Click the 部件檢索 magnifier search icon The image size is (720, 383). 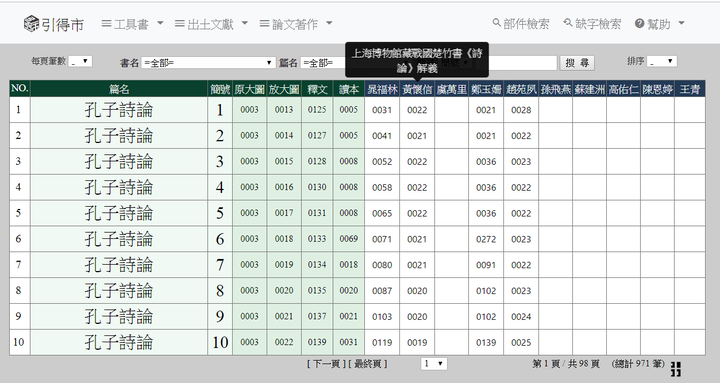496,23
